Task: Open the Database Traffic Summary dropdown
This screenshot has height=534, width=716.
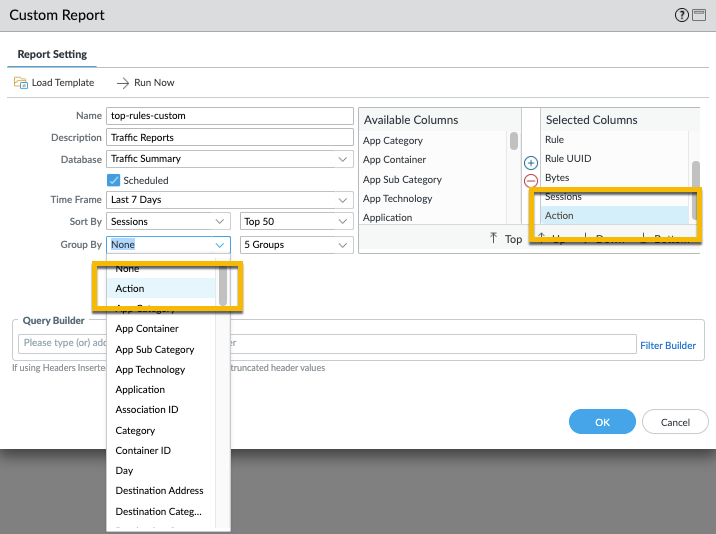Action: pyautogui.click(x=230, y=159)
